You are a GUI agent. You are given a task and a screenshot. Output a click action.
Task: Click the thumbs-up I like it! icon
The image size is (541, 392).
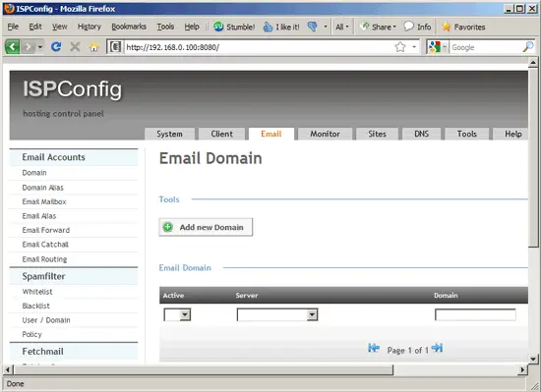click(x=268, y=27)
